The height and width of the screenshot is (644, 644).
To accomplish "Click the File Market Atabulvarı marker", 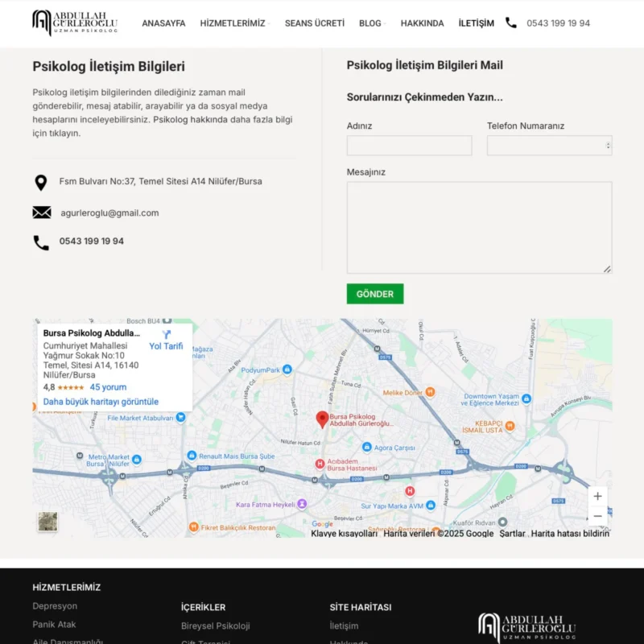I will (180, 417).
